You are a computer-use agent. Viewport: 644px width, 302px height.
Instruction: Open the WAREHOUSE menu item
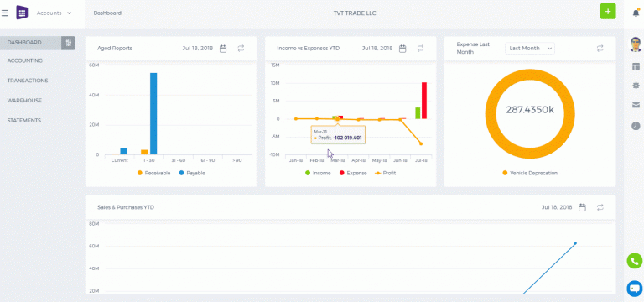tap(24, 101)
